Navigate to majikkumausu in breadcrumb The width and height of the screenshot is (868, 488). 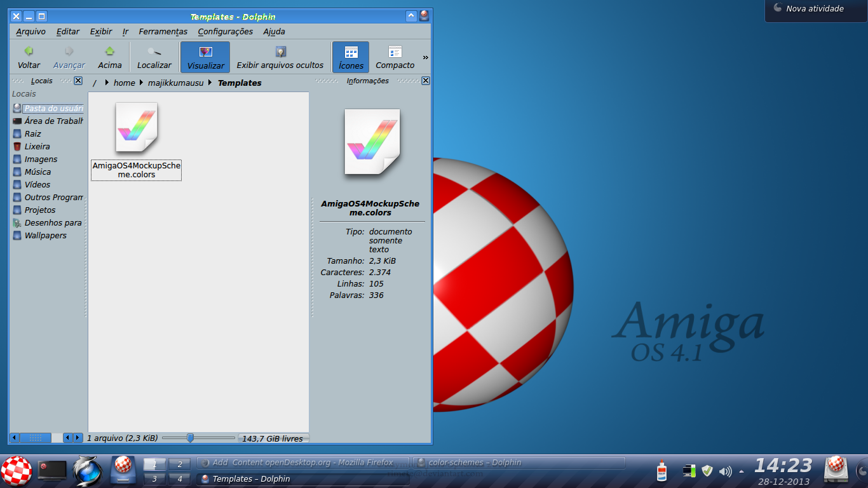(x=176, y=83)
